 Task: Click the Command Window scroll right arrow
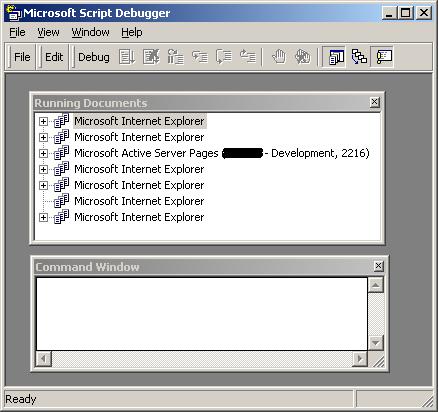pyautogui.click(x=360, y=359)
